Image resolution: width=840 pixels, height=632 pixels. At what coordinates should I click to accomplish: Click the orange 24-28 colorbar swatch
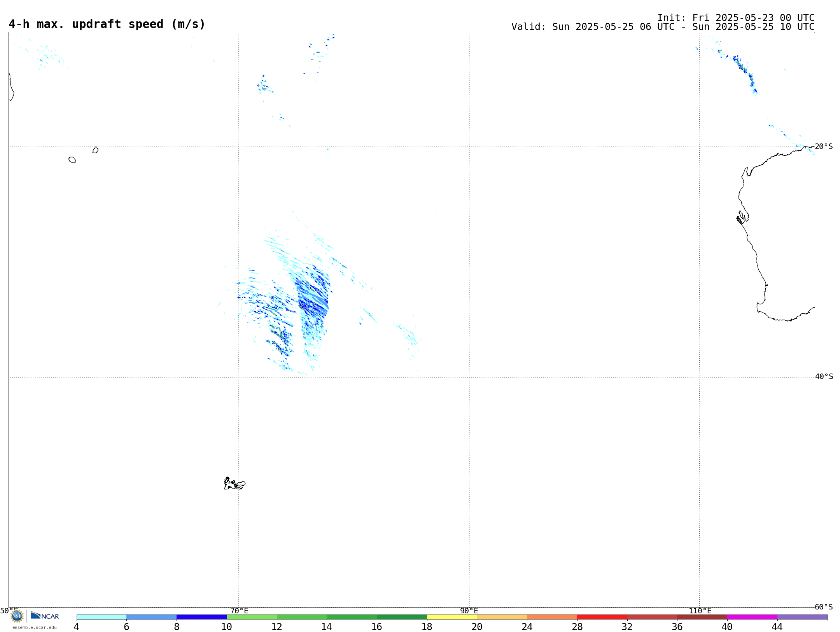coord(552,617)
